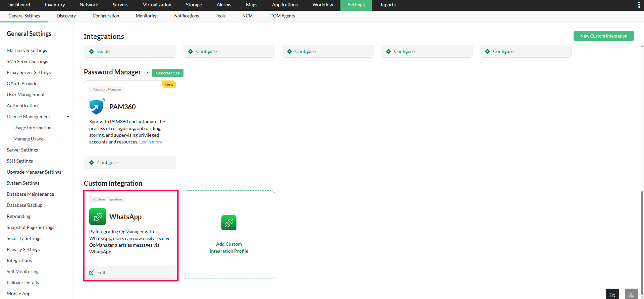Select Manage Usage under License Management
This screenshot has width=644, height=299.
[29, 139]
